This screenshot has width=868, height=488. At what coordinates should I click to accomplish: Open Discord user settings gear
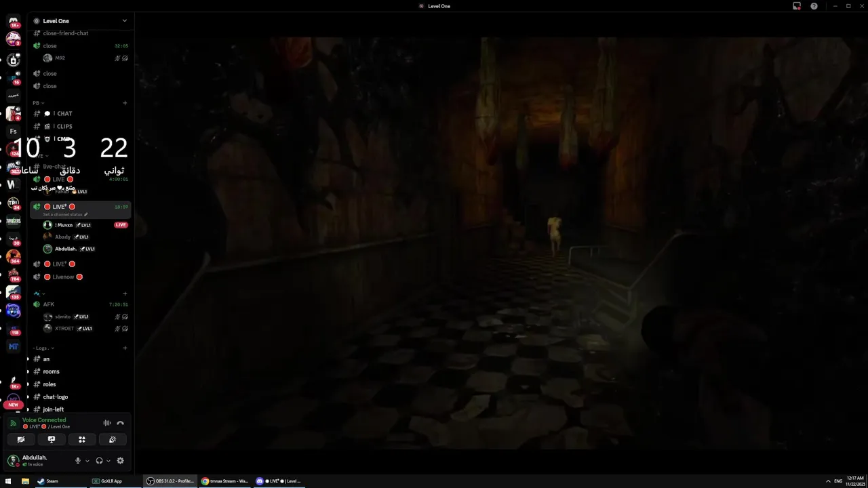pos(120,461)
